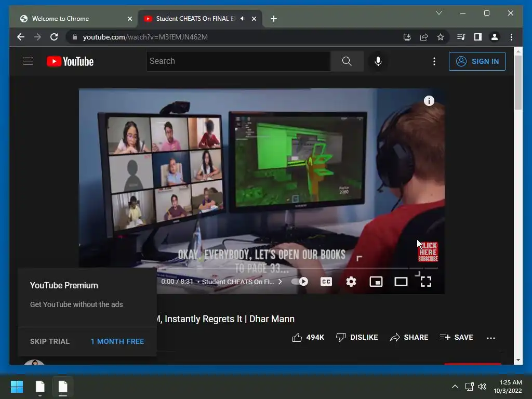This screenshot has height=399, width=532.
Task: Click the YouTube search magnifier button
Action: pos(347,61)
